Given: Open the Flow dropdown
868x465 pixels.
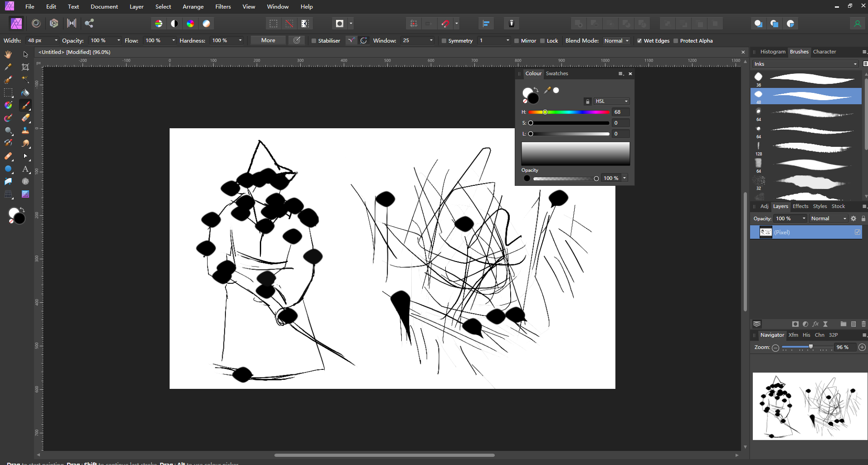Looking at the screenshot, I should [174, 40].
